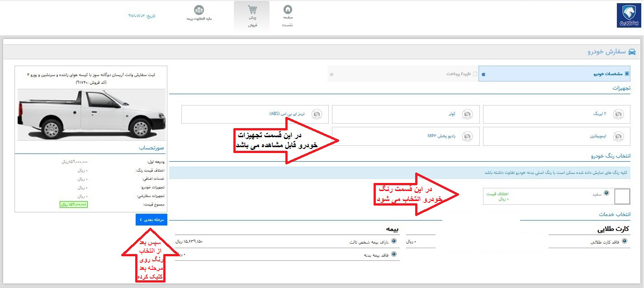Click the سفارش خودرو page heading
644x288 pixels.
click(606, 52)
